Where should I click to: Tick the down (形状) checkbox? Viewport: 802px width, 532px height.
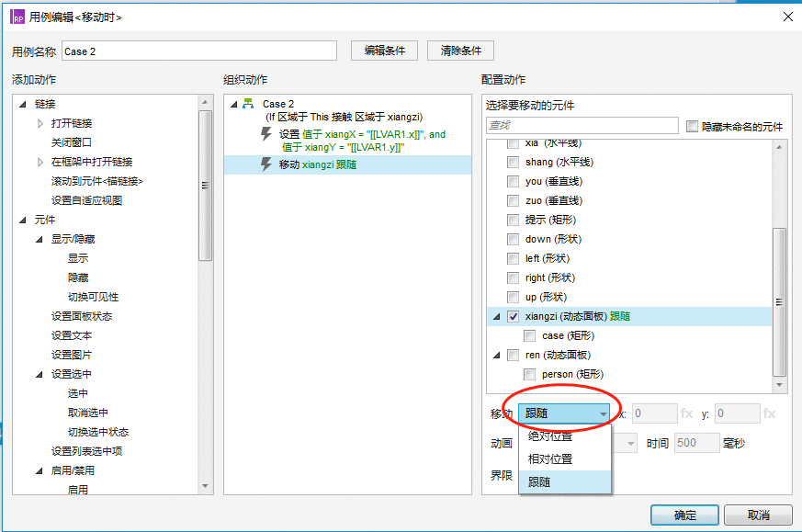click(x=513, y=240)
